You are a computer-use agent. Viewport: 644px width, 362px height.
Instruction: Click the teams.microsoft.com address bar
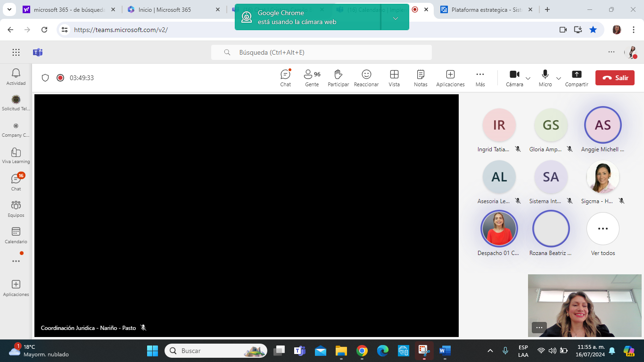[x=311, y=30]
